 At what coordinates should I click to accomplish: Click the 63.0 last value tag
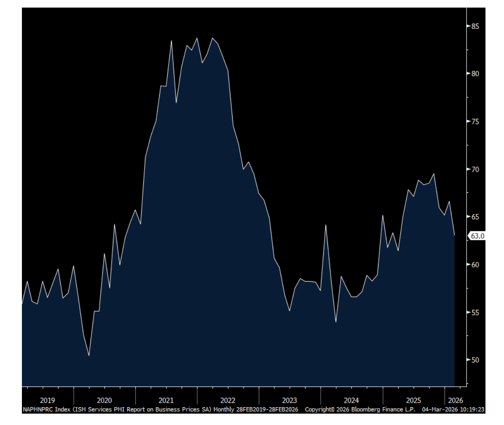pyautogui.click(x=477, y=236)
